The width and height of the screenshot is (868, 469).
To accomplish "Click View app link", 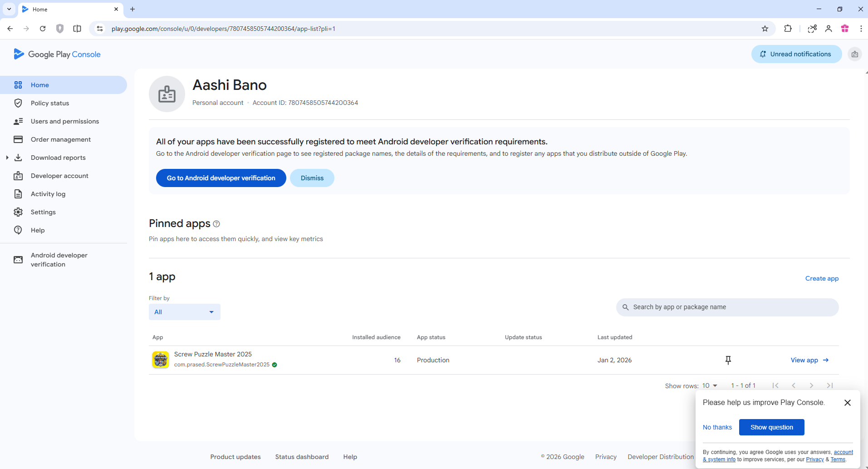I will pyautogui.click(x=810, y=360).
